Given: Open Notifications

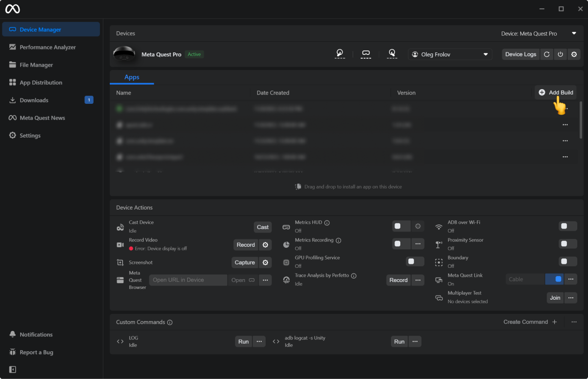Looking at the screenshot, I should pyautogui.click(x=51, y=334).
